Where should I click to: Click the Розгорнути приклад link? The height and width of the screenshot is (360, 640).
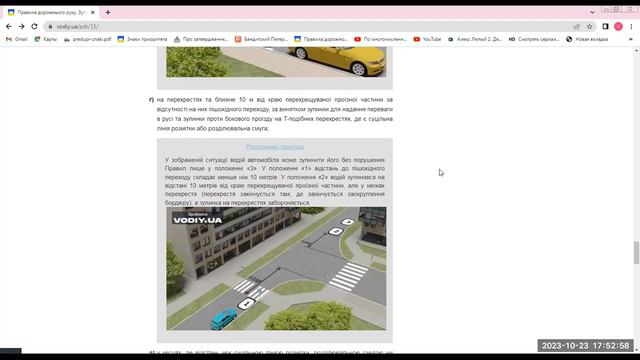pos(275,147)
